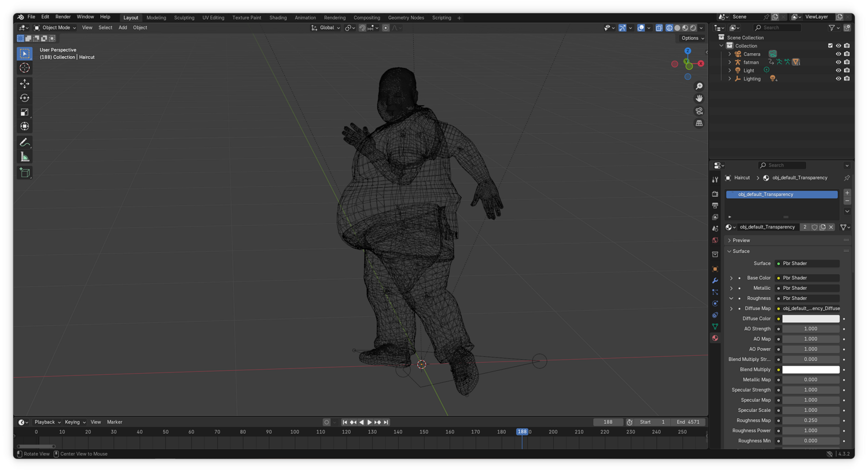This screenshot has width=868, height=472.
Task: Open the Object Mode dropdown
Action: [x=55, y=28]
